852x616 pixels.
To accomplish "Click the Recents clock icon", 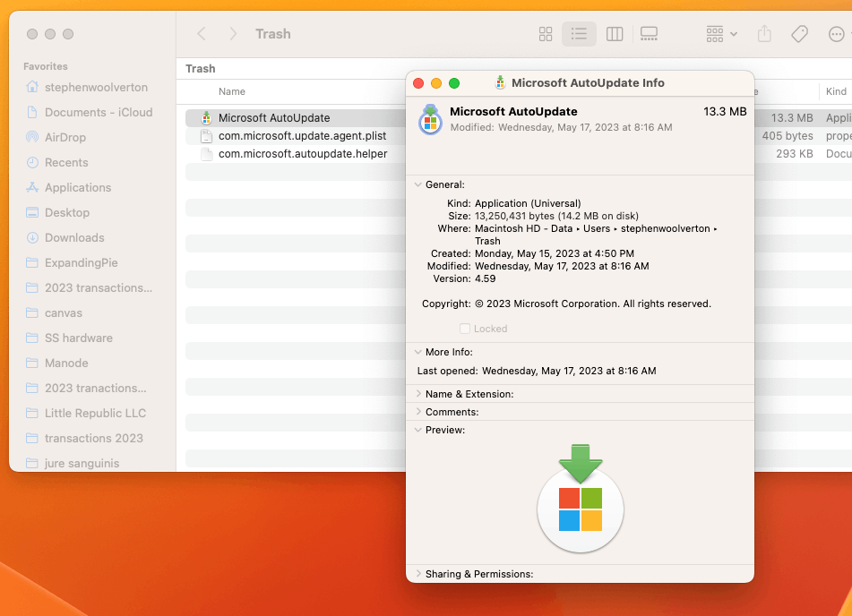I will pos(32,162).
